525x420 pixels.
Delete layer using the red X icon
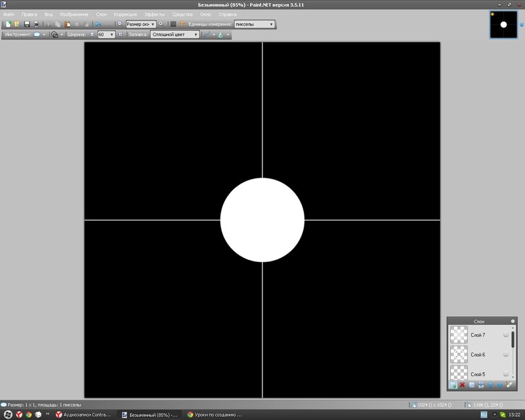coord(462,385)
